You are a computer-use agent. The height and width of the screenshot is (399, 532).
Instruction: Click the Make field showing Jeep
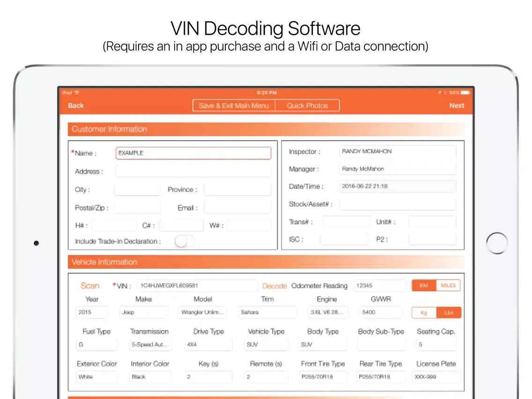(144, 312)
